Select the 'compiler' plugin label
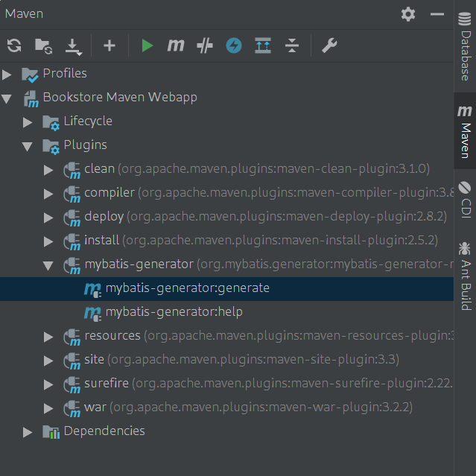The height and width of the screenshot is (476, 476). pyautogui.click(x=110, y=193)
